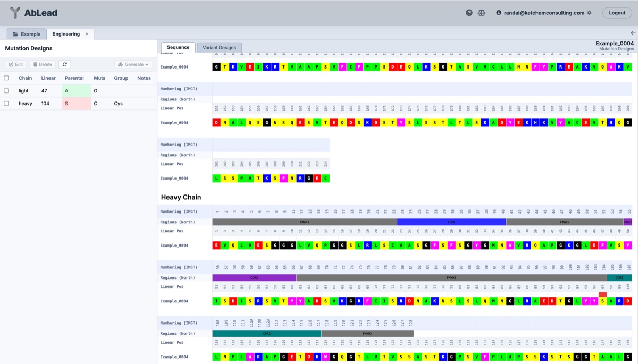
Task: Toggle the select-all header checkbox
Action: [6, 78]
